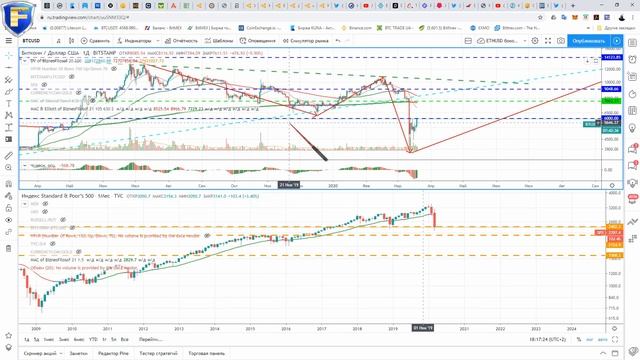Toggle hide all drawing tools eye
The width and height of the screenshot is (640, 360).
pyautogui.click(x=9, y=220)
